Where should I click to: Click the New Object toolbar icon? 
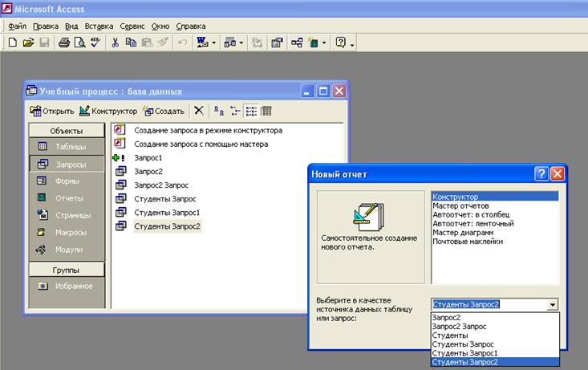tap(313, 43)
